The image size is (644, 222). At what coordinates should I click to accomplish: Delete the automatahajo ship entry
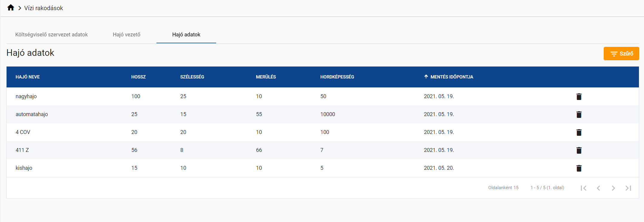coord(579,114)
